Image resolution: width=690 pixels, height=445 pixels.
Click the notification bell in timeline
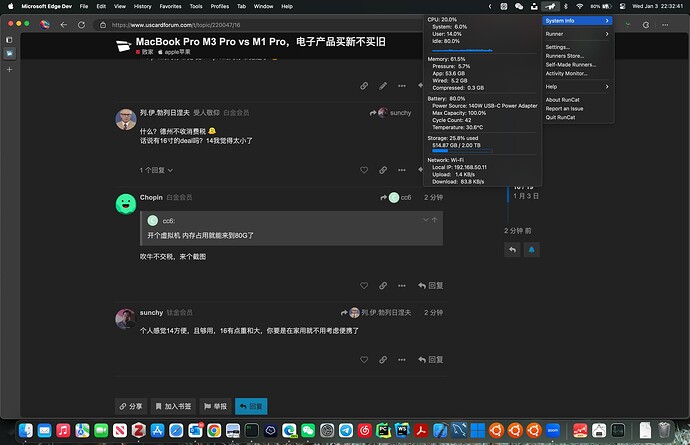[532, 250]
